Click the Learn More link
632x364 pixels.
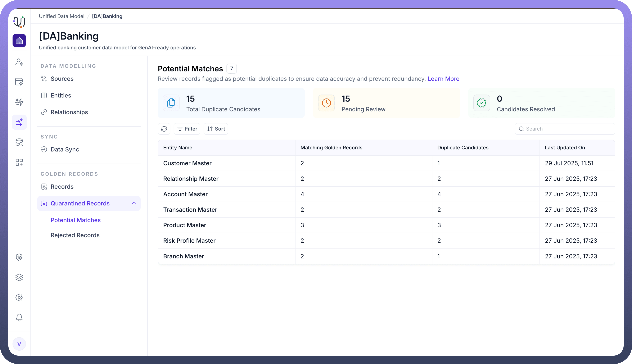point(443,79)
